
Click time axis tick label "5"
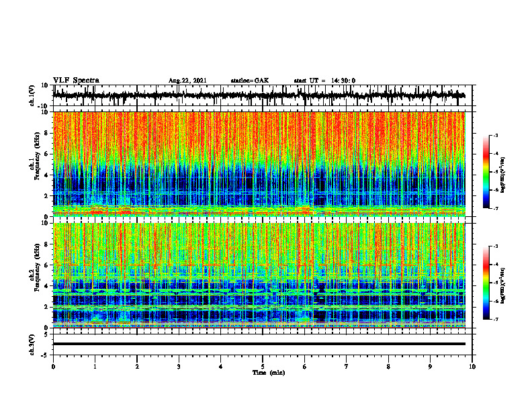[x=263, y=367]
